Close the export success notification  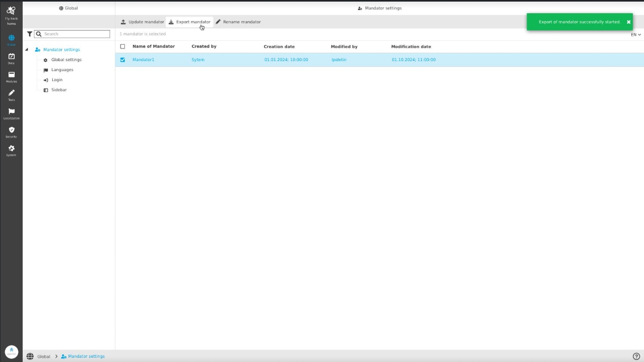click(629, 22)
